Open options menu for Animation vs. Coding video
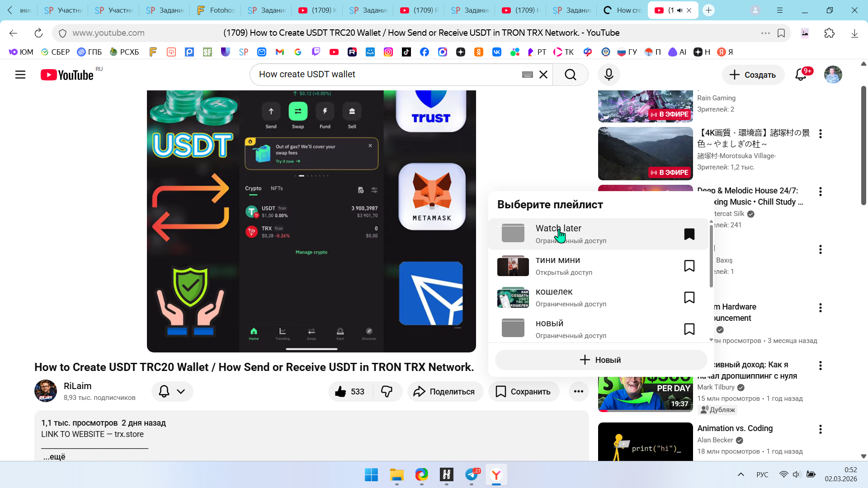 coord(820,429)
